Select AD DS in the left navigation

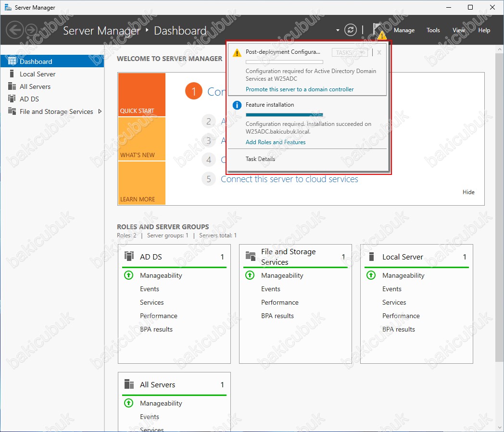pos(52,99)
